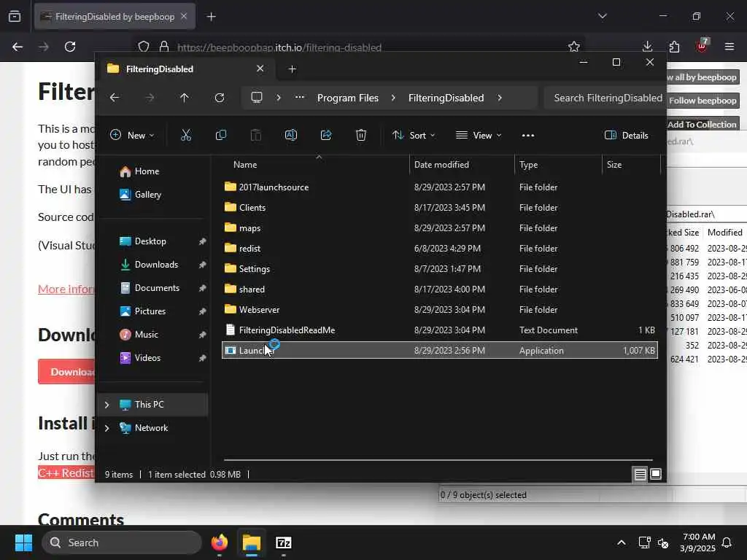Open Music quick access folder
The image size is (747, 560).
[x=139, y=335]
